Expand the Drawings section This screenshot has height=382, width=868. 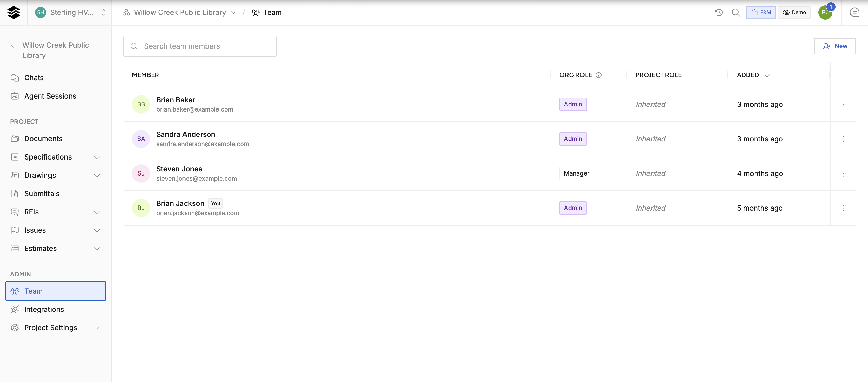(x=97, y=176)
